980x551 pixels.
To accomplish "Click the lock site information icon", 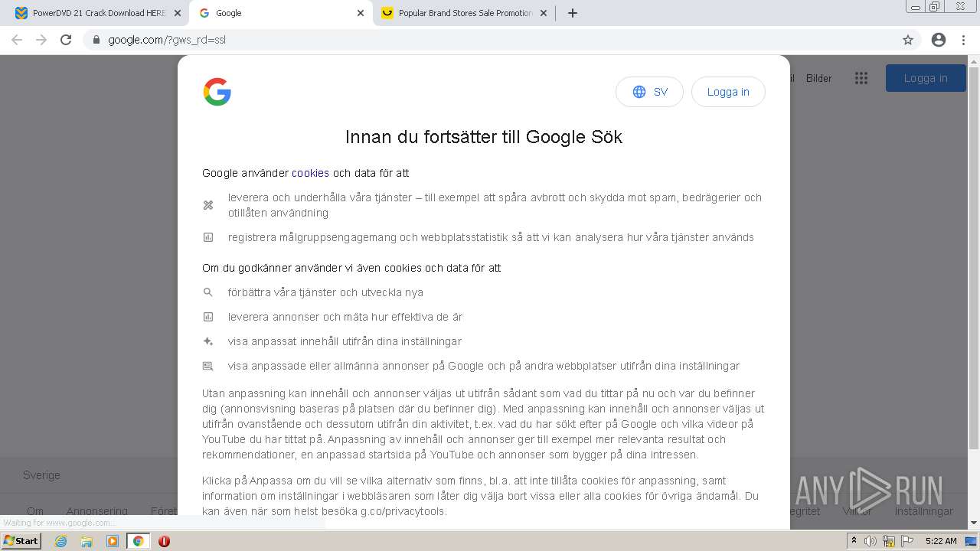I will (96, 40).
